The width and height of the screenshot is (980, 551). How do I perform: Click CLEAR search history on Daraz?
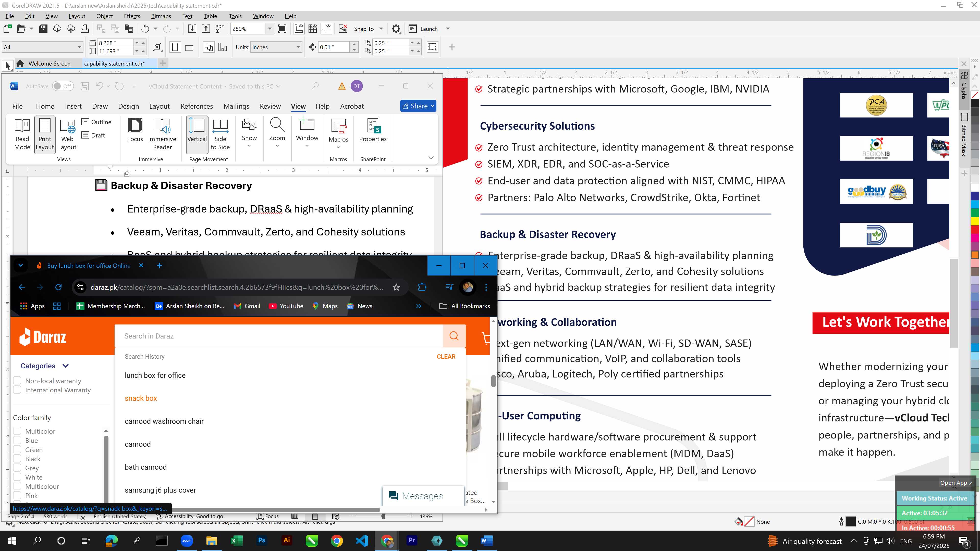[446, 356]
